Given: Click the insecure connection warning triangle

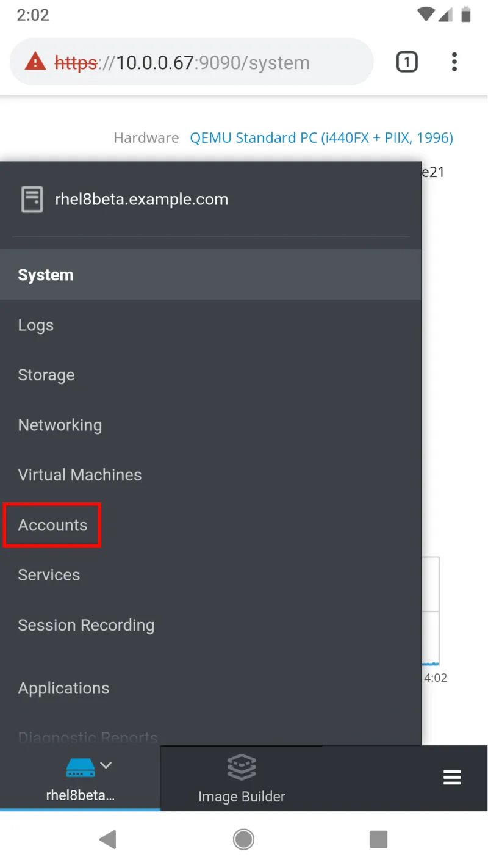Looking at the screenshot, I should [x=35, y=62].
